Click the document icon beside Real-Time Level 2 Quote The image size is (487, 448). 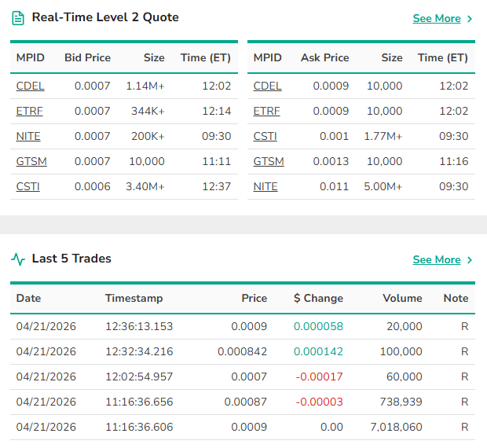[18, 18]
